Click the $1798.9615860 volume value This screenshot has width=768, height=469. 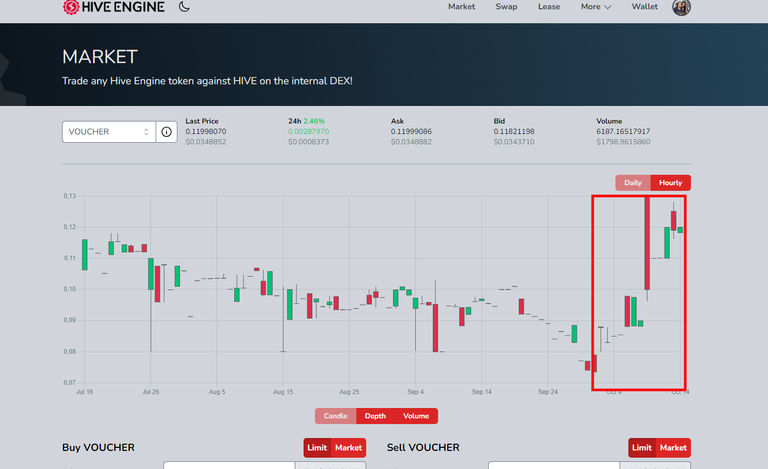click(x=623, y=142)
